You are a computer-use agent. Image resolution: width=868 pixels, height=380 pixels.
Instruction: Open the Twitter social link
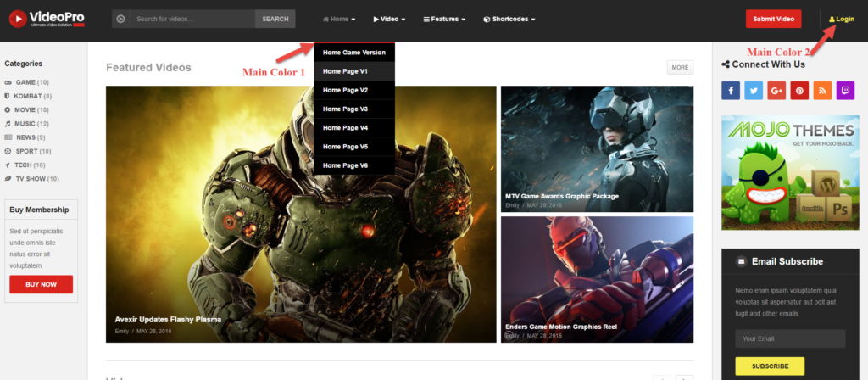point(754,91)
